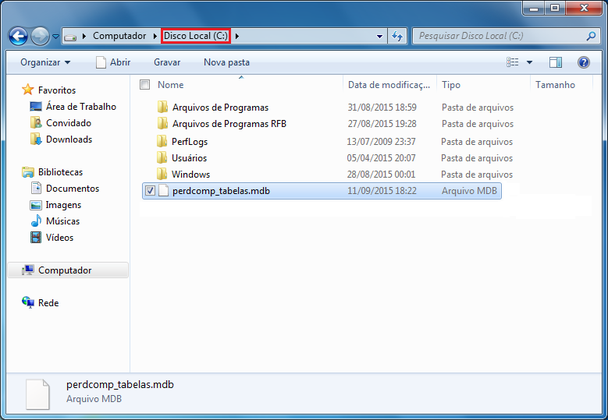Open Help with the blue question mark
The height and width of the screenshot is (420, 608).
[583, 62]
